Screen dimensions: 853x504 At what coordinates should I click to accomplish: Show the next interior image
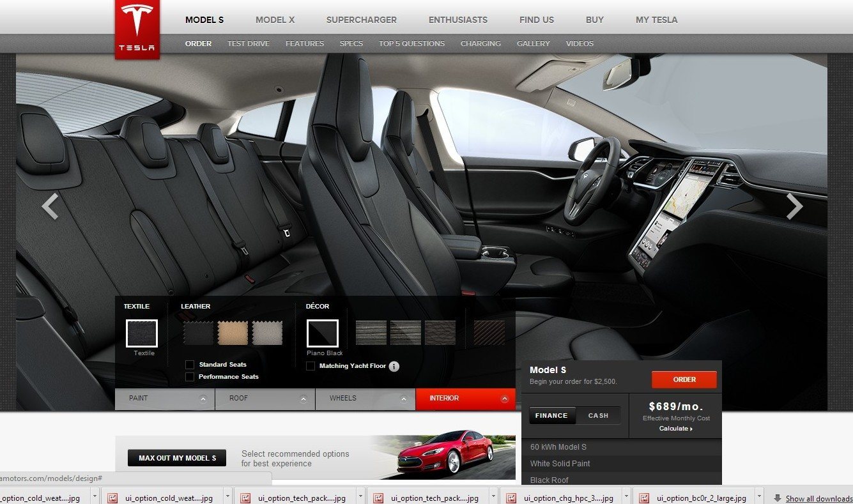[x=794, y=206]
